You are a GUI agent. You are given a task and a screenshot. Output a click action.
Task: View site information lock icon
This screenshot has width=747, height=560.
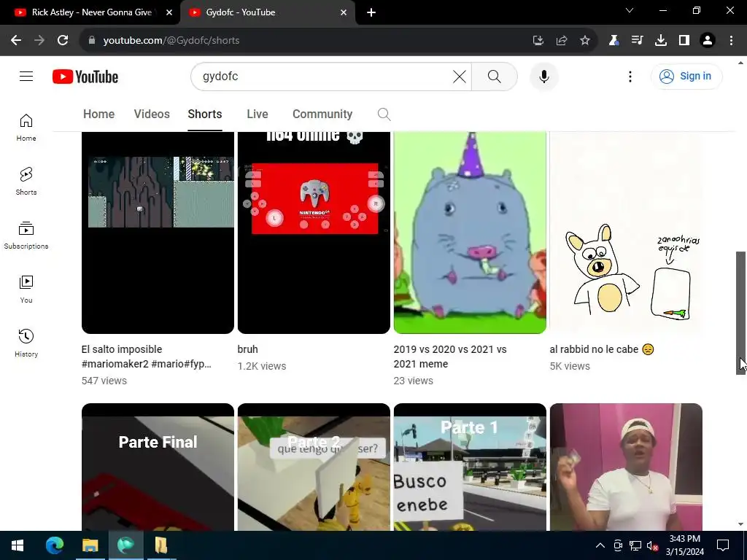(92, 41)
